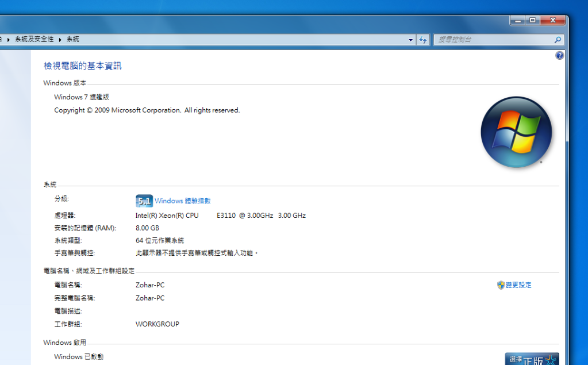
Task: Click the round Windows logo image
Action: (516, 132)
